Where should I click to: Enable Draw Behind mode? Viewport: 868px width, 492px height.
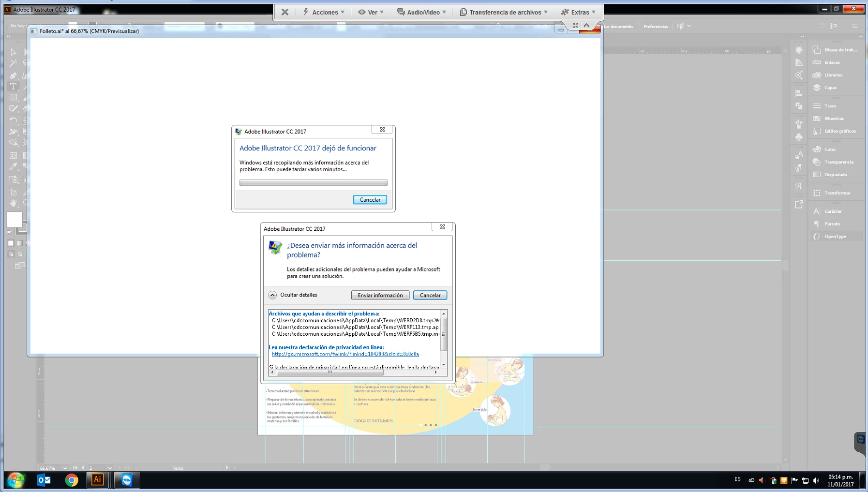[20, 254]
